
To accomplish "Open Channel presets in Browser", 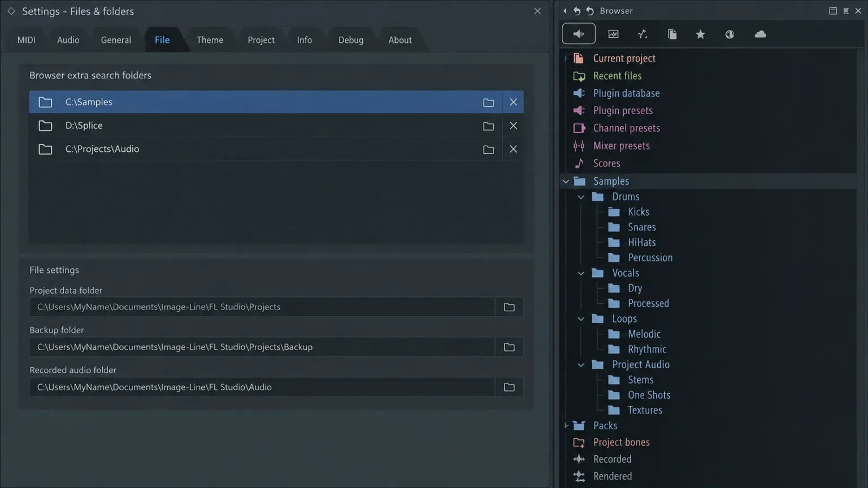I will pos(626,128).
